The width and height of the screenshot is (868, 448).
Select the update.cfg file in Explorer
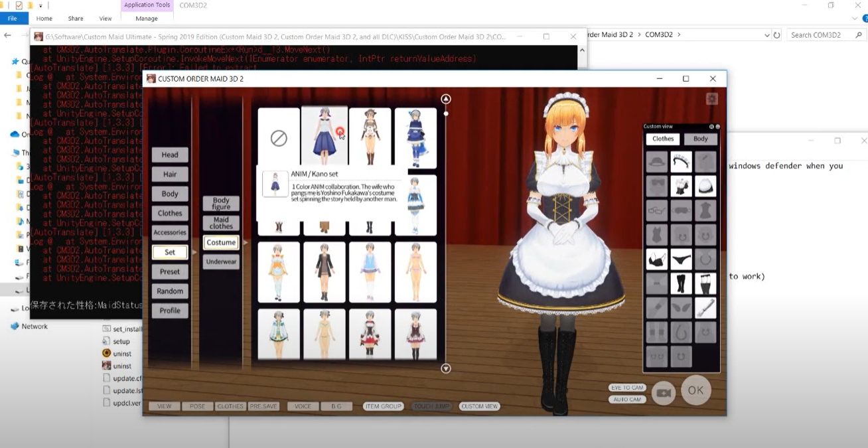[x=122, y=378]
